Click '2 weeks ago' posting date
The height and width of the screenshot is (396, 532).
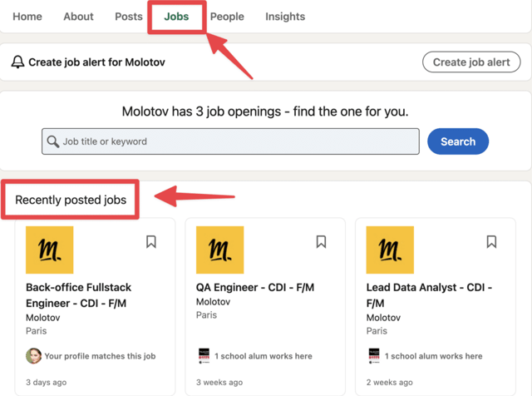(x=390, y=382)
